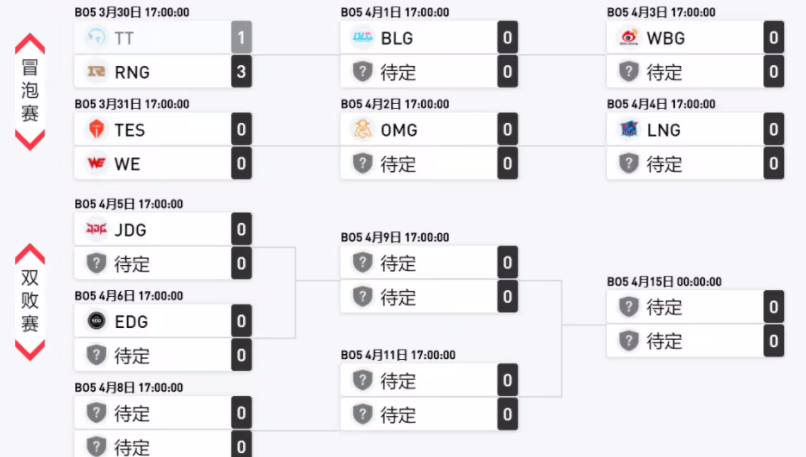Viewport: 806px width, 457px height.
Task: Select the 待定 slot below BLG
Action: tap(418, 72)
